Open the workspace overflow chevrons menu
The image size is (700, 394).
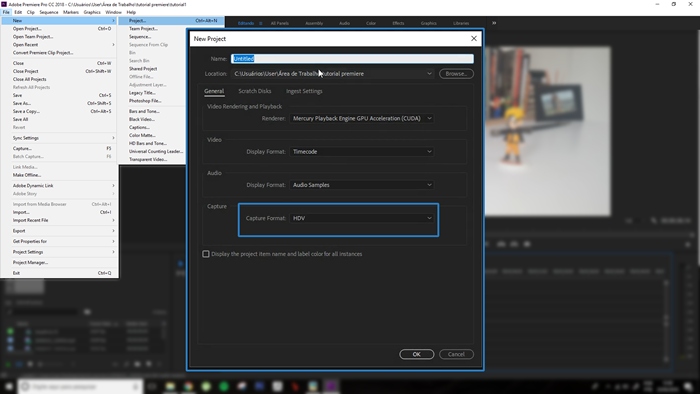pyautogui.click(x=494, y=23)
